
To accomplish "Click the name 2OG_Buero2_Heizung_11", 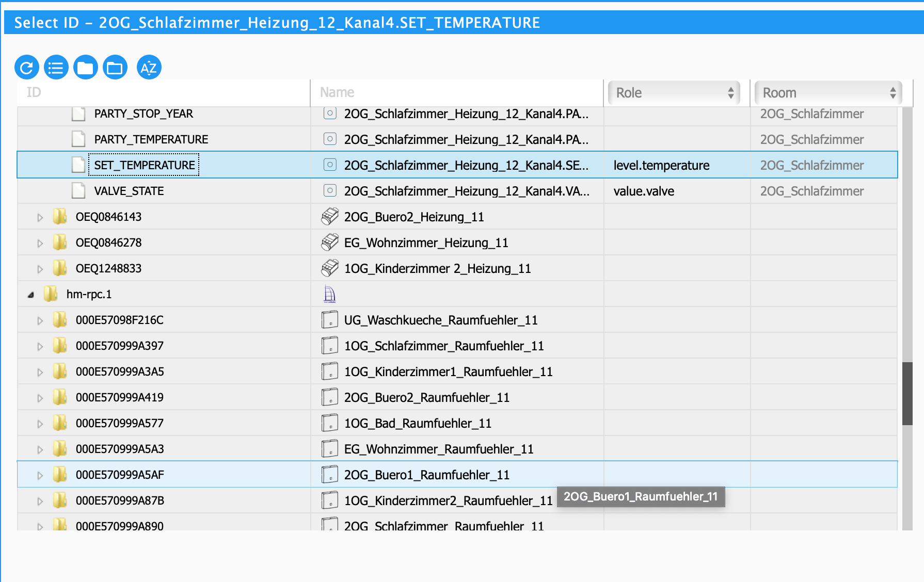I will click(x=414, y=217).
